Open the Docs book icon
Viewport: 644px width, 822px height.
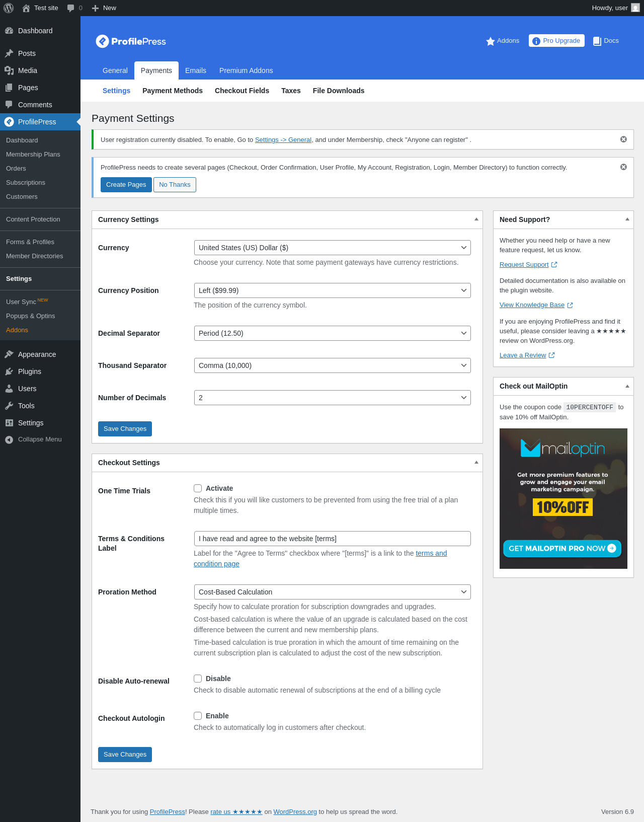597,41
